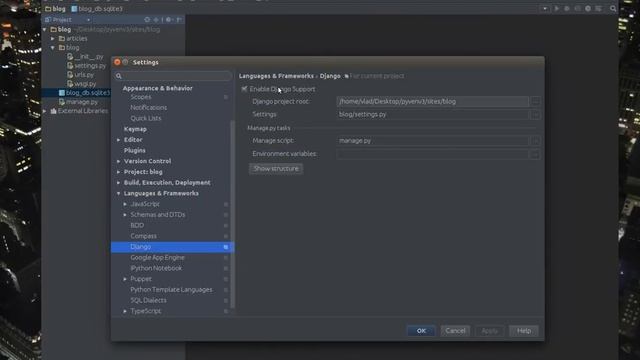Open the Project tool window dropdown
Image resolution: width=640 pixels, height=360 pixels.
click(88, 20)
